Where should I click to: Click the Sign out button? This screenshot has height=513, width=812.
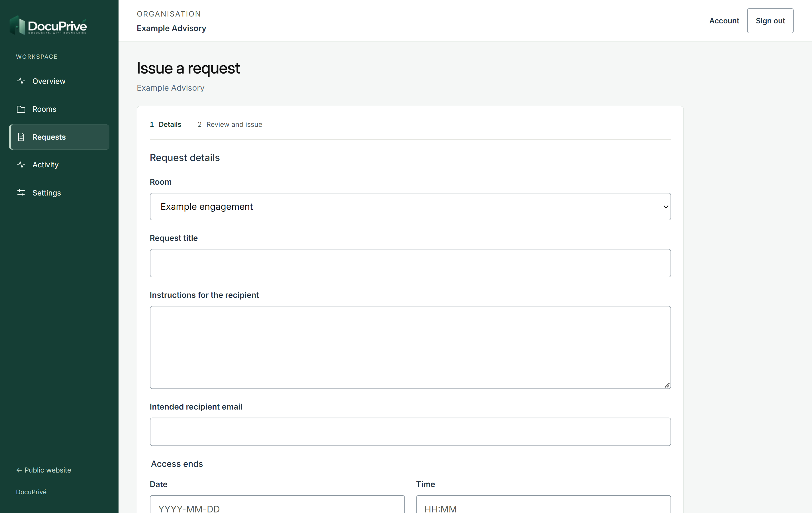[x=770, y=21]
